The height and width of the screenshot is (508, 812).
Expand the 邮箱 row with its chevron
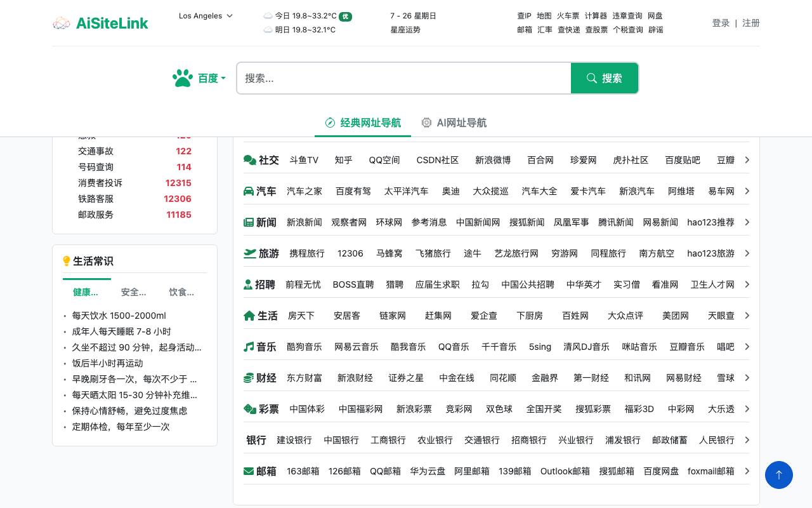coord(747,471)
